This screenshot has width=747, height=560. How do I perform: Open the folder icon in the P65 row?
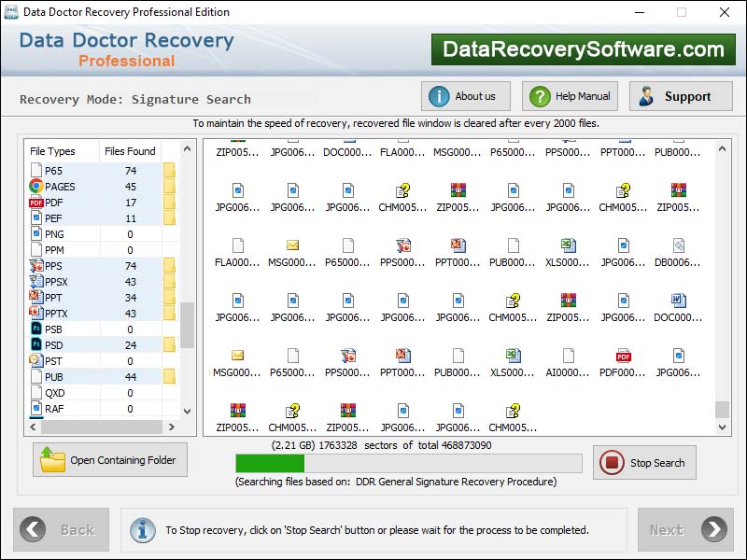coord(169,171)
